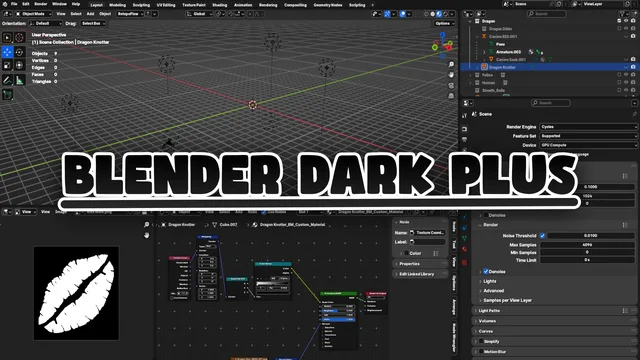Enable the Noise Threshold checkbox
Viewport: 640px width, 360px height.
(x=542, y=236)
